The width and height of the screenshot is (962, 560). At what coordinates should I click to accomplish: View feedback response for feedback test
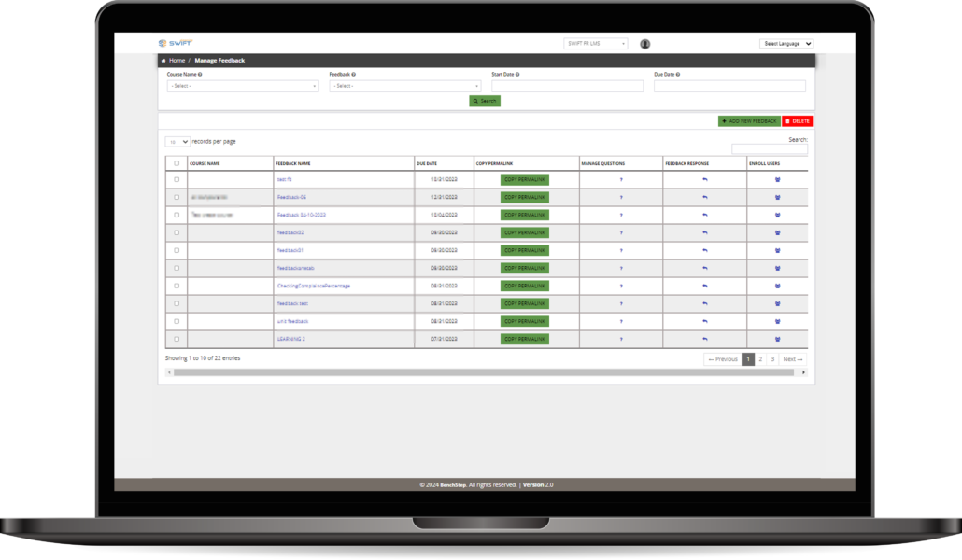(x=705, y=303)
